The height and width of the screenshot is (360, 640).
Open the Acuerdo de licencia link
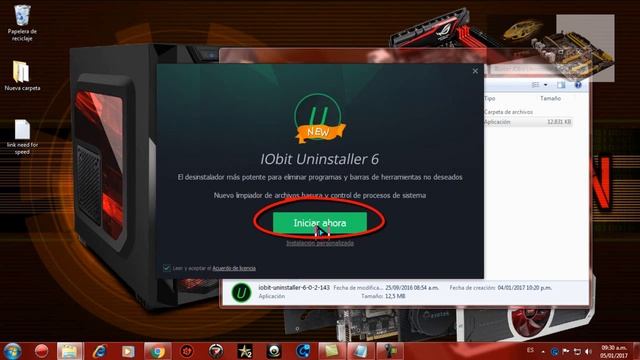click(234, 268)
